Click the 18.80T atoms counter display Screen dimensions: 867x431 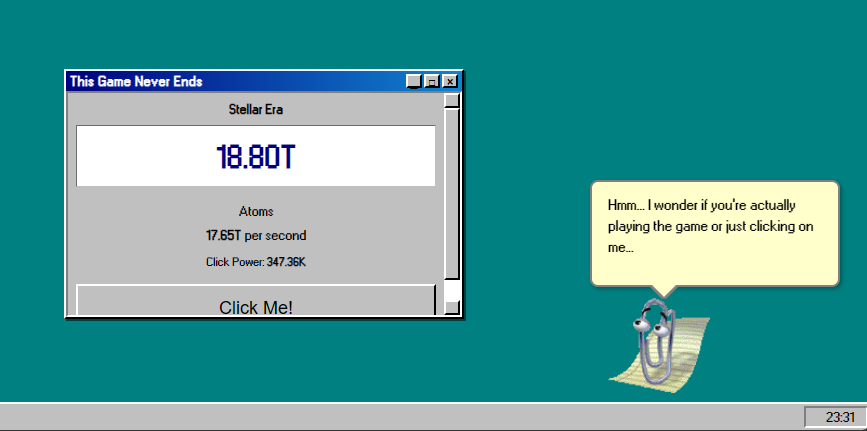pyautogui.click(x=255, y=156)
